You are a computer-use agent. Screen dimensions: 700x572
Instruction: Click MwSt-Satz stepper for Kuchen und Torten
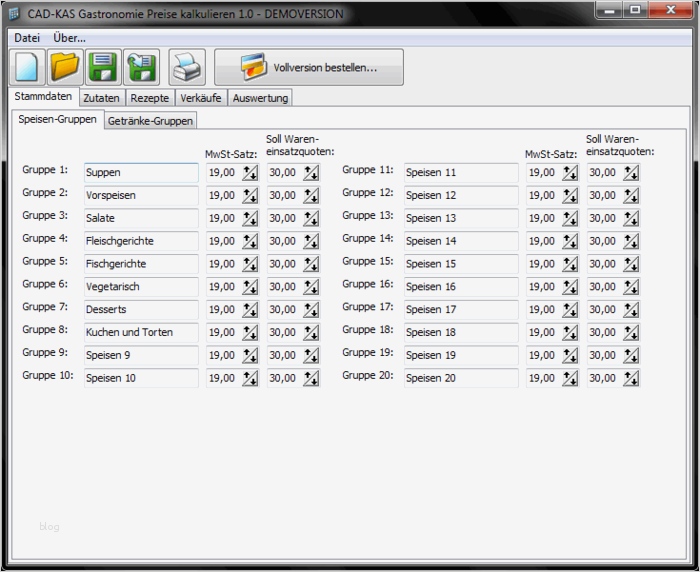[250, 332]
